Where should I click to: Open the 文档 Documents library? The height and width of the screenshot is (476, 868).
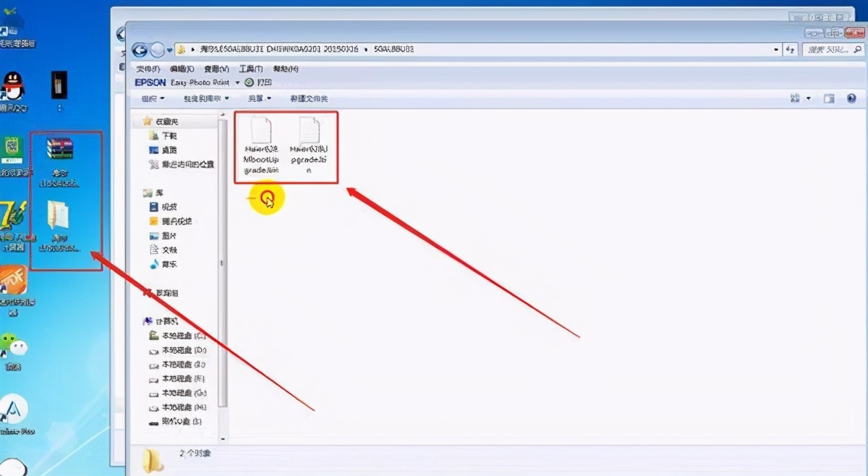[x=163, y=250]
